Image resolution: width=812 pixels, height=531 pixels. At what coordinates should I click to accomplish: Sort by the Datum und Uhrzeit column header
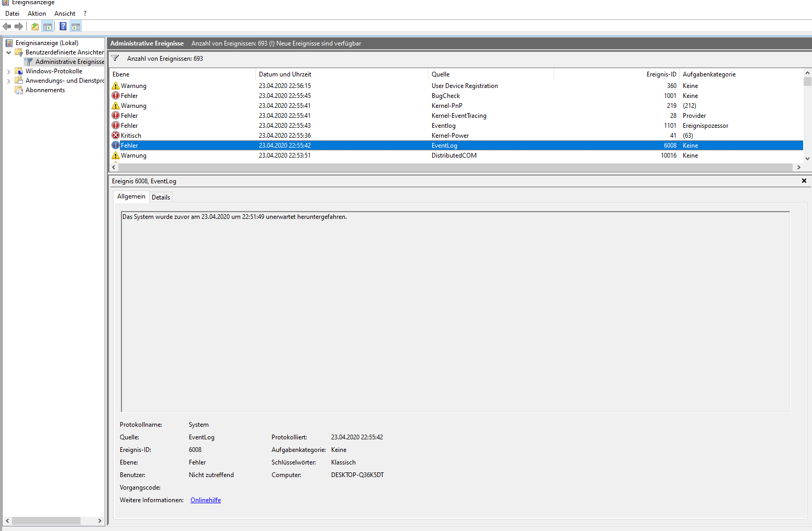(x=342, y=74)
